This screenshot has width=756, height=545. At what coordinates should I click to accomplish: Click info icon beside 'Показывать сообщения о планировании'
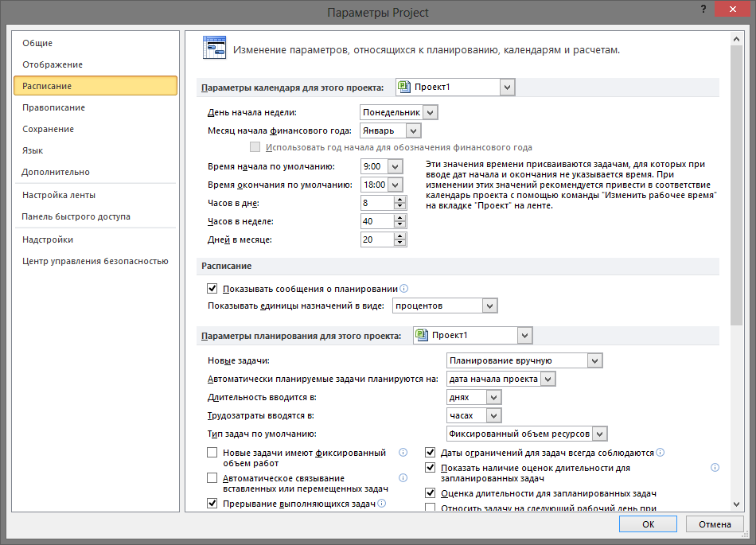click(404, 288)
